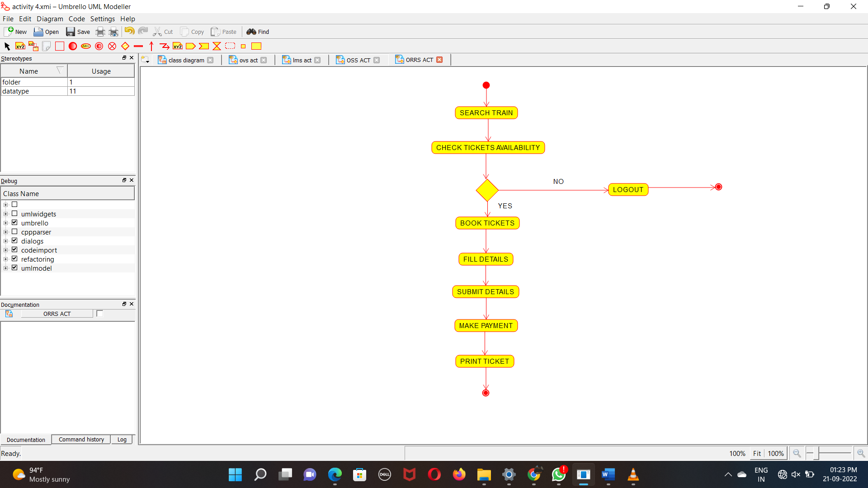Expand the umlmodel tree node

6,268
